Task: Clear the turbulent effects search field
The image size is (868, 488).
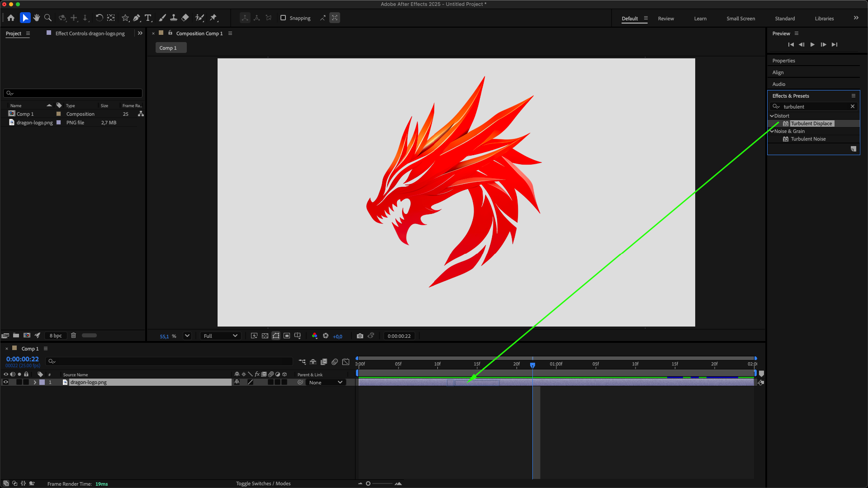Action: point(853,107)
